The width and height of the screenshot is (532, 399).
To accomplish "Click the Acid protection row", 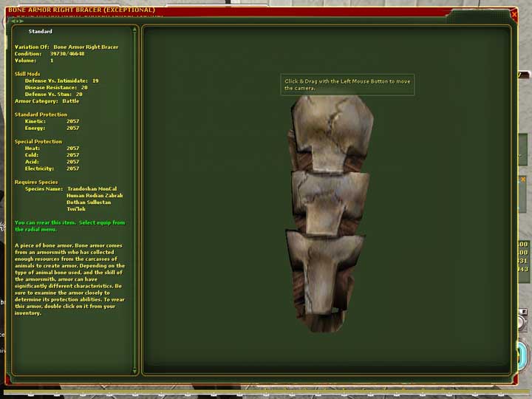I will pos(52,162).
